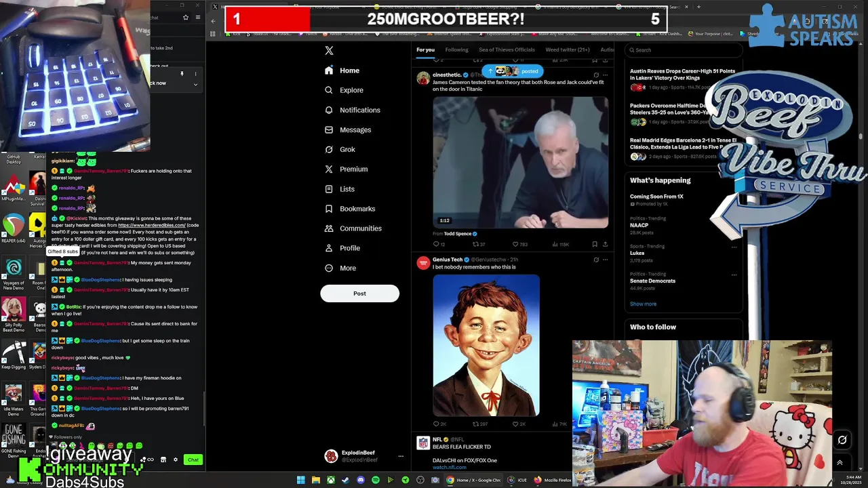Open Explore in the X sidebar

pyautogui.click(x=344, y=90)
